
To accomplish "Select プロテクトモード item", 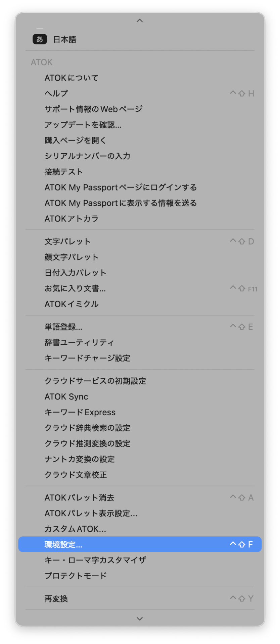I will (x=140, y=576).
